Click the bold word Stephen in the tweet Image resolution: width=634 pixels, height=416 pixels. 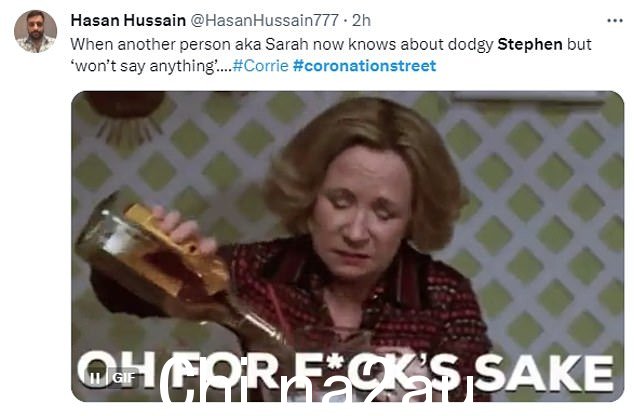pos(530,44)
